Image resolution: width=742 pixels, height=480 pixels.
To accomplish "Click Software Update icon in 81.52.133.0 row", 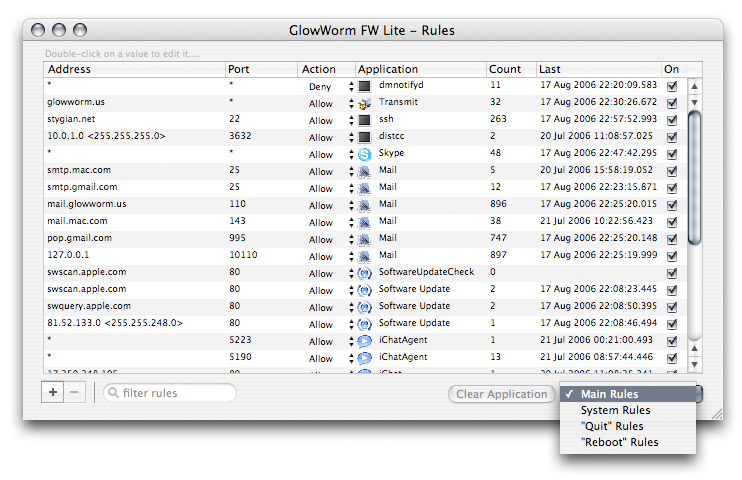I will (x=364, y=325).
